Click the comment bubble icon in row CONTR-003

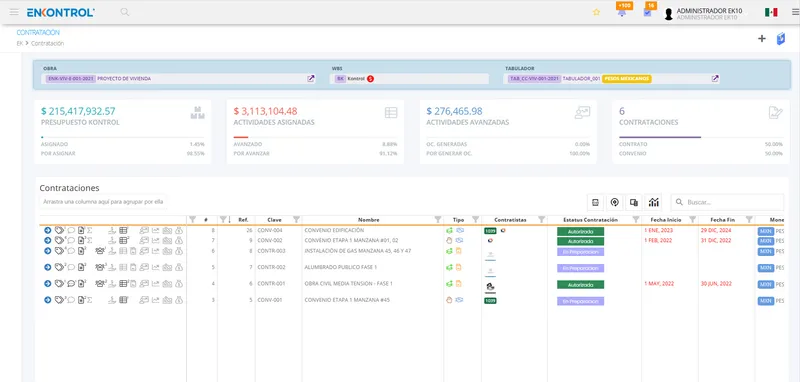pyautogui.click(x=71, y=251)
